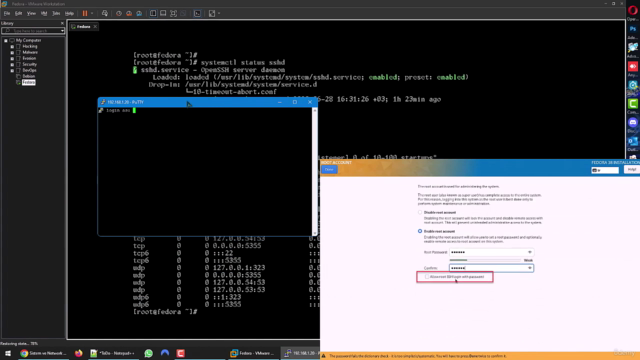Viewport: 640px width, 360px height.
Task: Open the Windows Start menu
Action: pyautogui.click(x=8, y=353)
